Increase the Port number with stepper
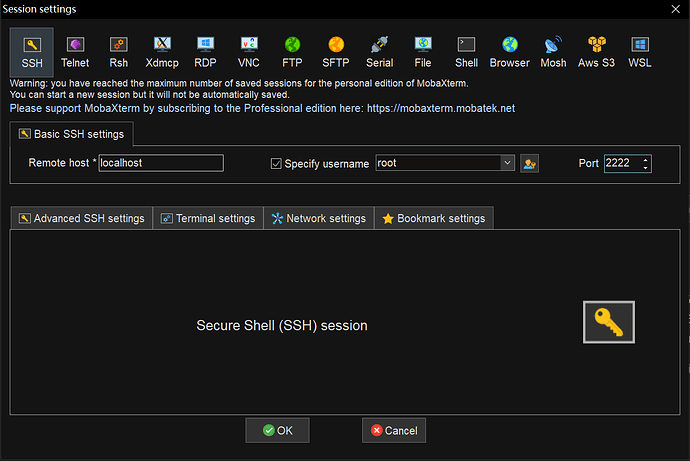This screenshot has width=690, height=461. coord(645,160)
